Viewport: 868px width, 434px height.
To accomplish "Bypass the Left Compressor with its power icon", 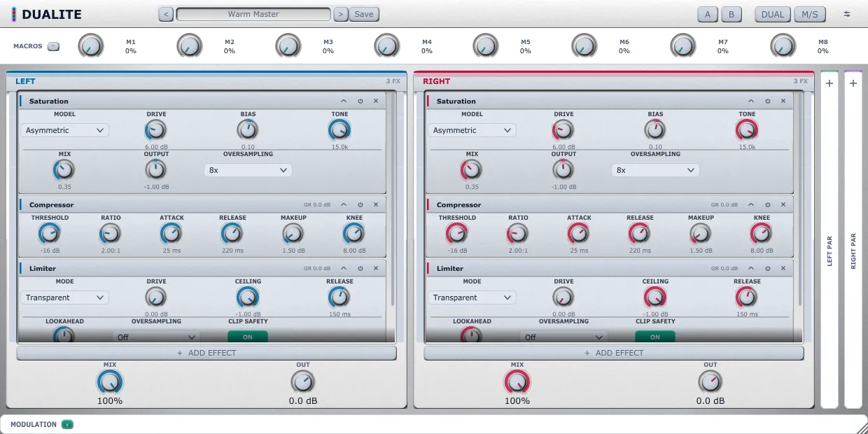I will (x=360, y=204).
